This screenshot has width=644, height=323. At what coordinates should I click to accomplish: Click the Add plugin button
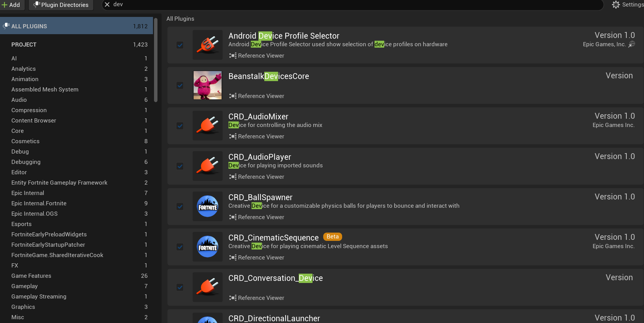(x=11, y=5)
